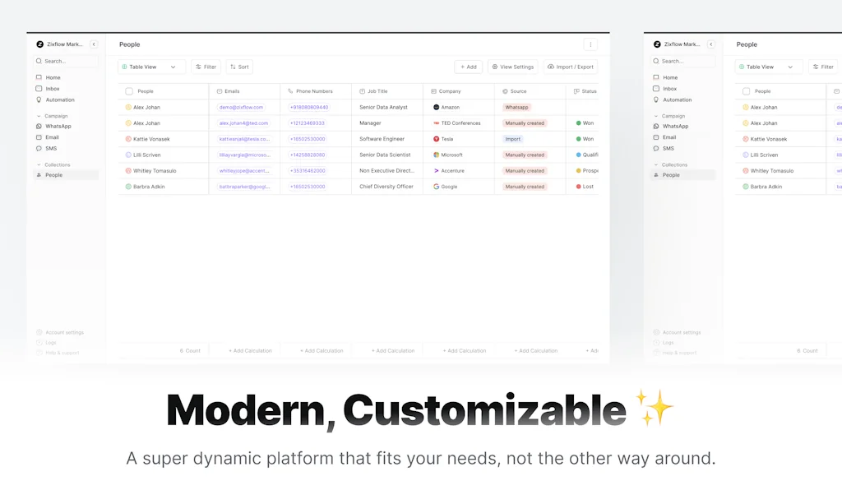The image size is (842, 504).
Task: Open the Automation section from sidebar
Action: point(39,99)
